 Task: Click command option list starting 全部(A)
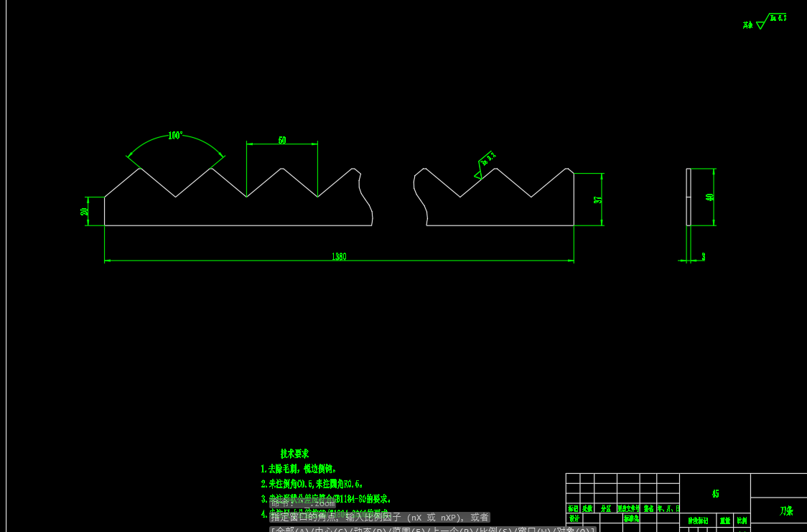click(x=432, y=529)
